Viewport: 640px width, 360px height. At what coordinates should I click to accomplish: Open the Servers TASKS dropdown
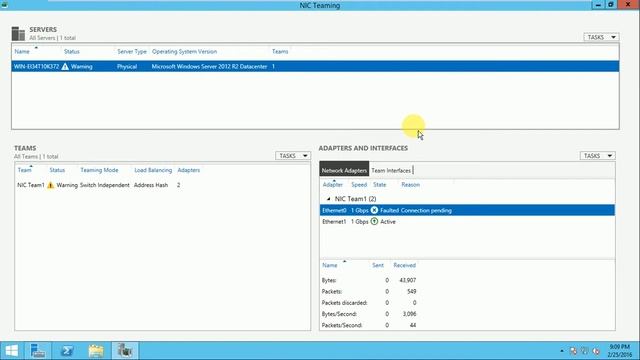pos(601,37)
